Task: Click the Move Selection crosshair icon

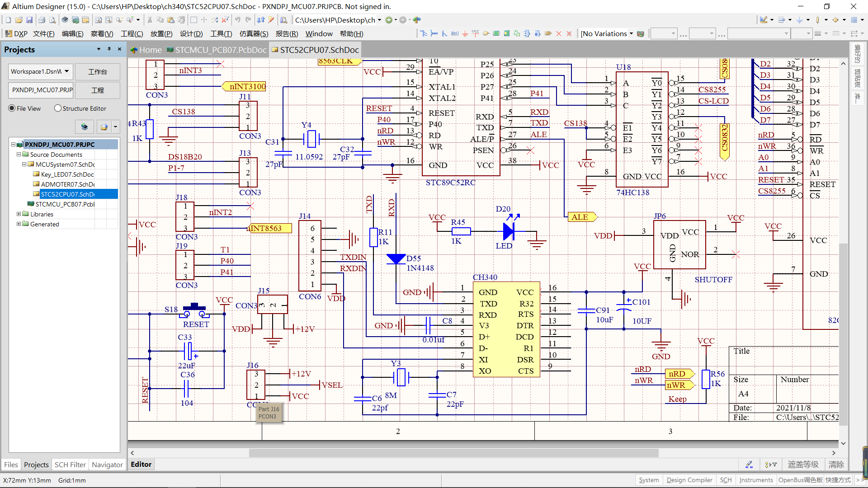Action: [204, 20]
